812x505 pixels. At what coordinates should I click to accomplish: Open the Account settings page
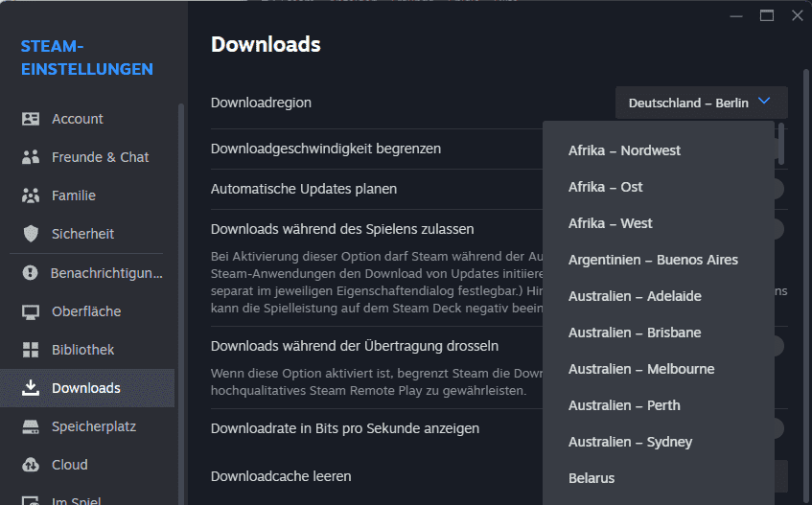87,119
